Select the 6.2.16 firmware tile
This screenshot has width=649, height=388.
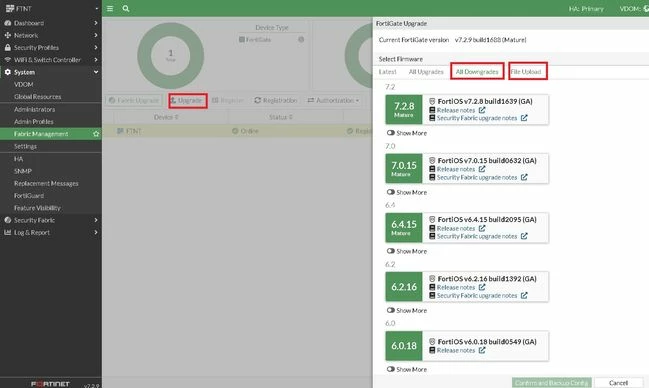404,287
